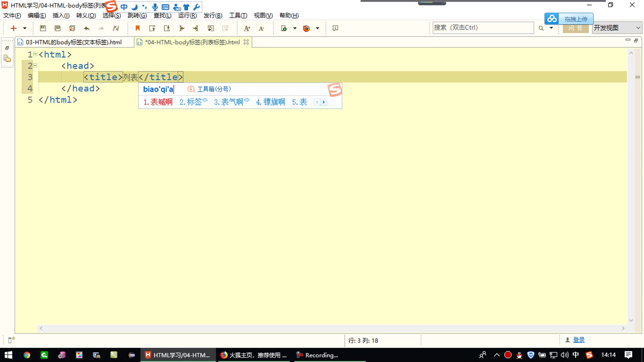The height and width of the screenshot is (362, 644).
Task: Click the 拖拽上传 cloud upload button
Action: coord(569,19)
